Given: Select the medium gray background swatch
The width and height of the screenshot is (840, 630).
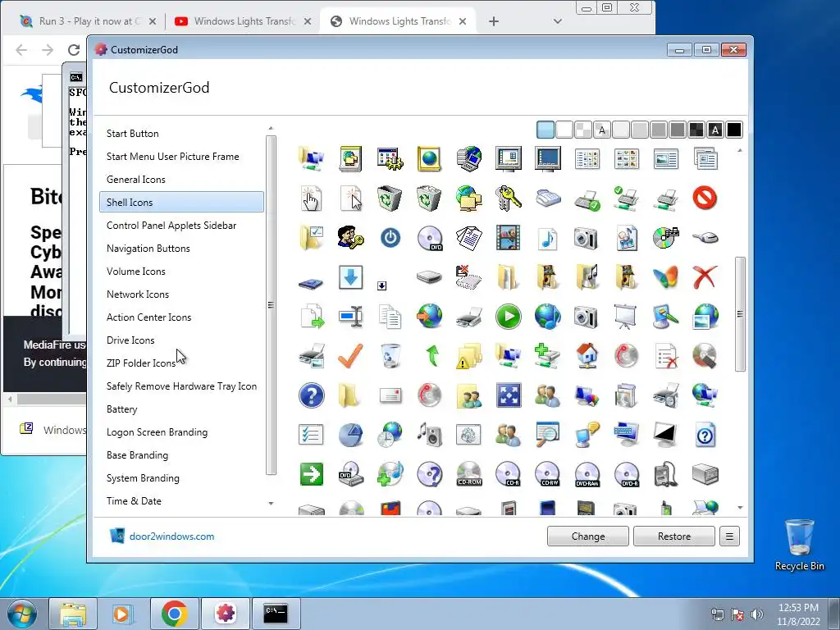Looking at the screenshot, I should click(x=659, y=130).
